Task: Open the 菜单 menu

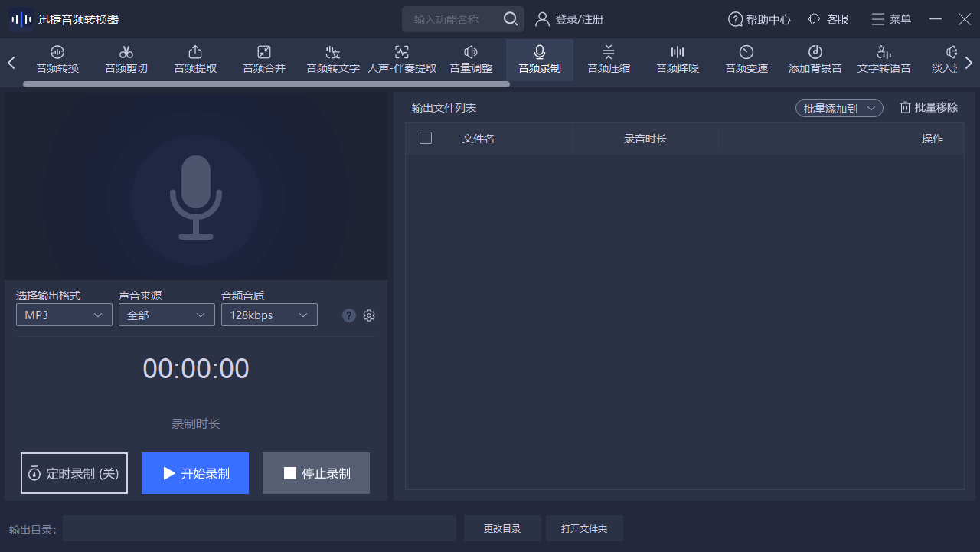Action: click(890, 19)
